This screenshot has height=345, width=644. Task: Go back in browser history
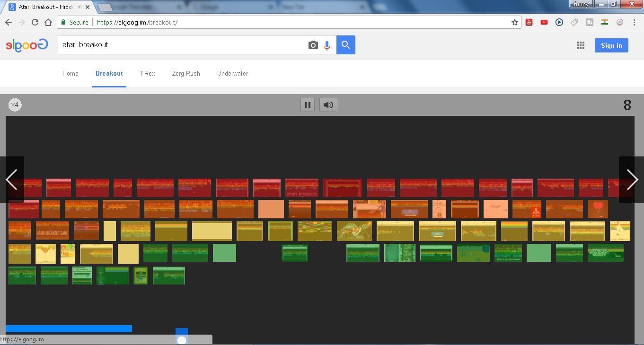pyautogui.click(x=9, y=22)
